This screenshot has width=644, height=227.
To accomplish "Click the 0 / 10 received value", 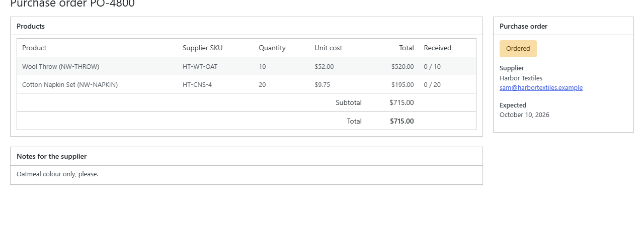I will [432, 66].
